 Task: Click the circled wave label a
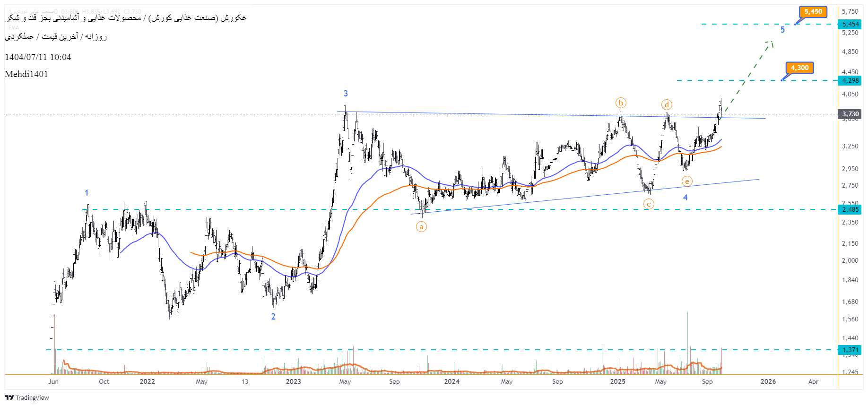coord(421,227)
